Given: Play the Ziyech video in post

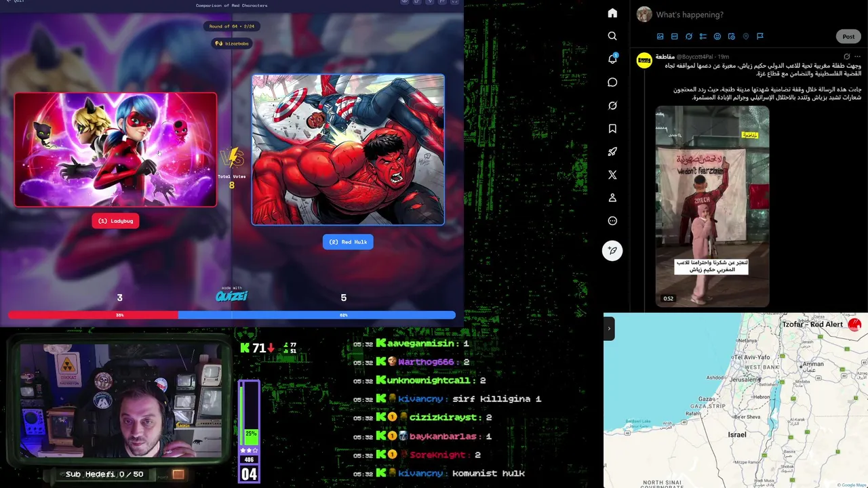Looking at the screenshot, I should [x=712, y=206].
